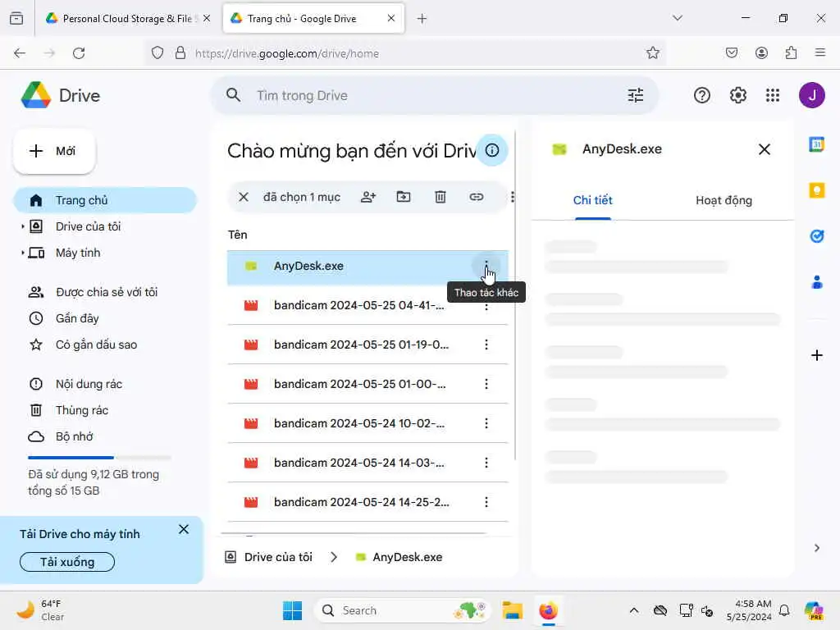This screenshot has height=630, width=840.
Task: Open Bộ nhớ storage
Action: click(x=74, y=436)
